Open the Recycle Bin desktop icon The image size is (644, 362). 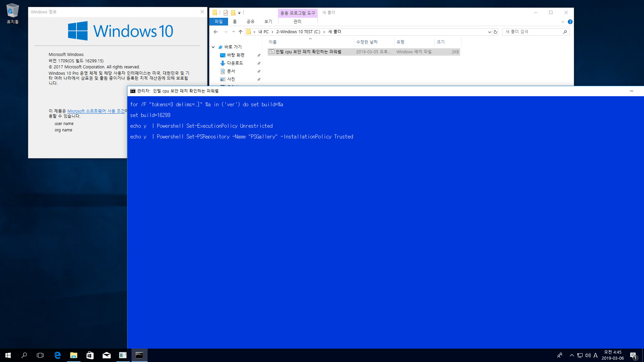(x=12, y=14)
